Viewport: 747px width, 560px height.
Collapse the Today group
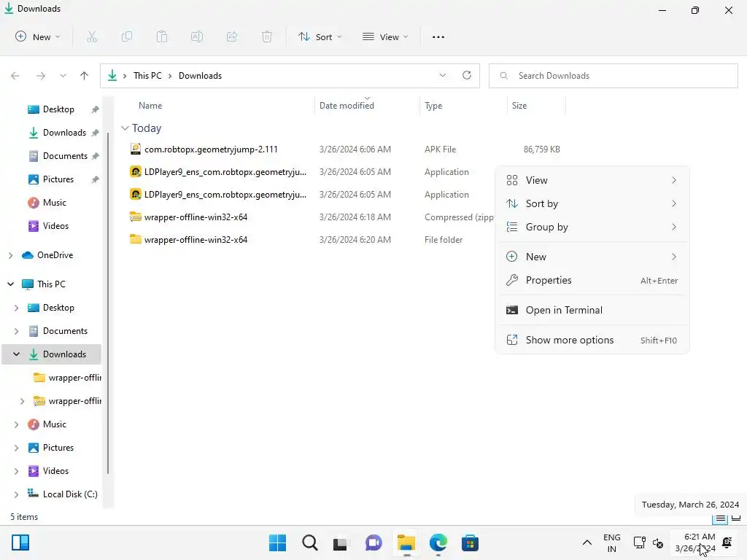coord(125,128)
